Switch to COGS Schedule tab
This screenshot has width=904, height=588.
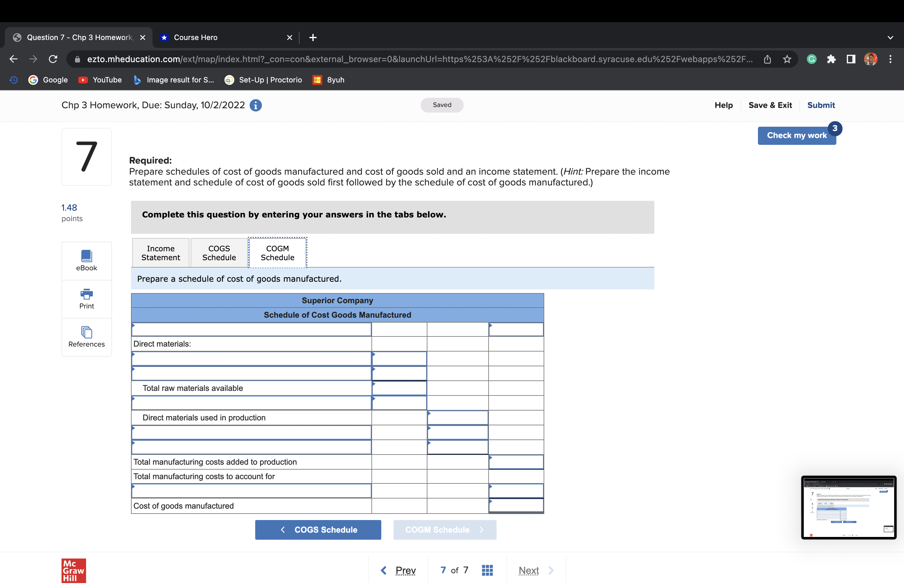tap(219, 253)
